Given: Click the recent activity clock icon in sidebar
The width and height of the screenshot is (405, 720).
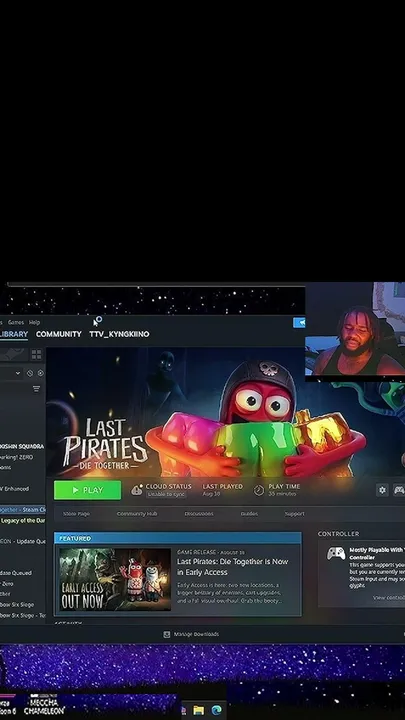Looking at the screenshot, I should pos(30,373).
